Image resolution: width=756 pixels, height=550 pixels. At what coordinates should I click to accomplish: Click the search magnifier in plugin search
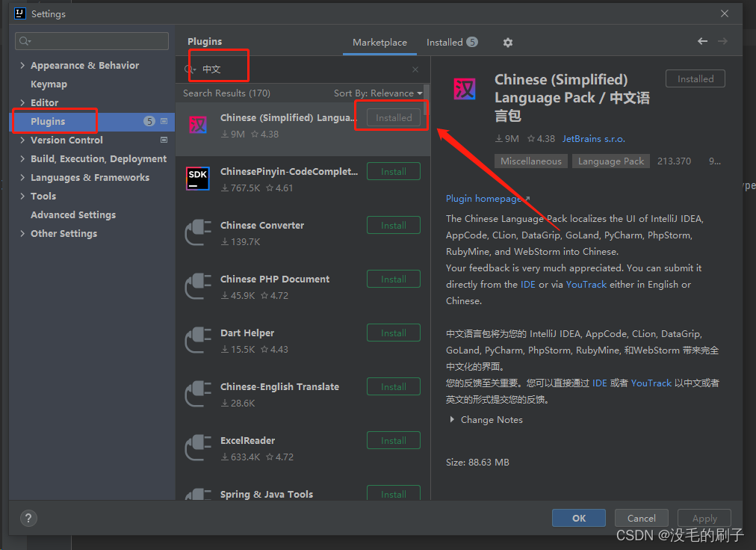pyautogui.click(x=190, y=69)
